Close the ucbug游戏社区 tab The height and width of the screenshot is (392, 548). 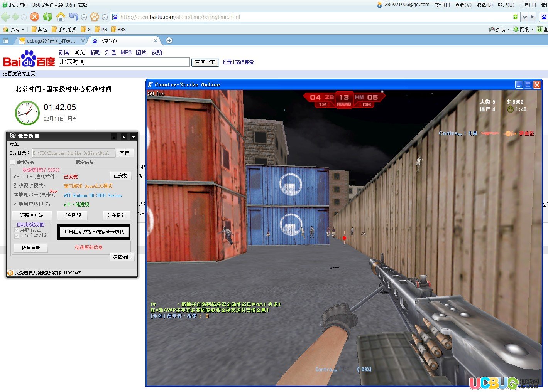point(83,41)
